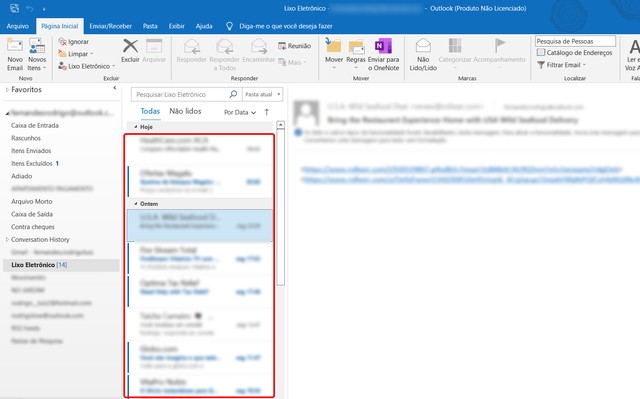Click the Undo arrow in title bar

tap(29, 8)
